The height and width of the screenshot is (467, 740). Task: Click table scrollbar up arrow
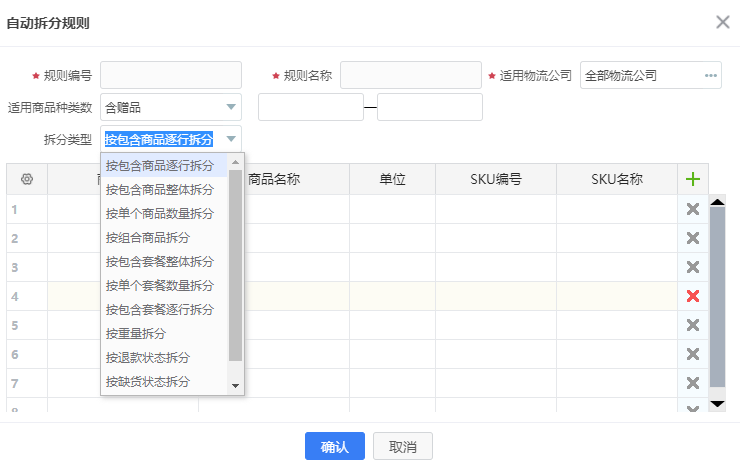coord(717,202)
